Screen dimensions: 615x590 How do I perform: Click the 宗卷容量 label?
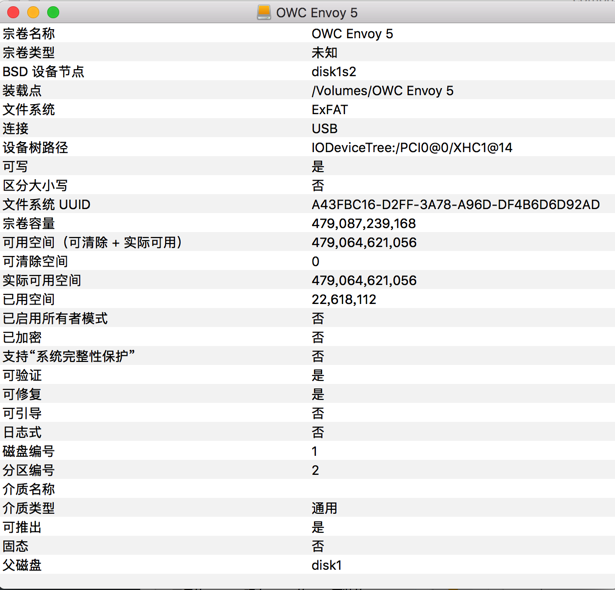29,224
